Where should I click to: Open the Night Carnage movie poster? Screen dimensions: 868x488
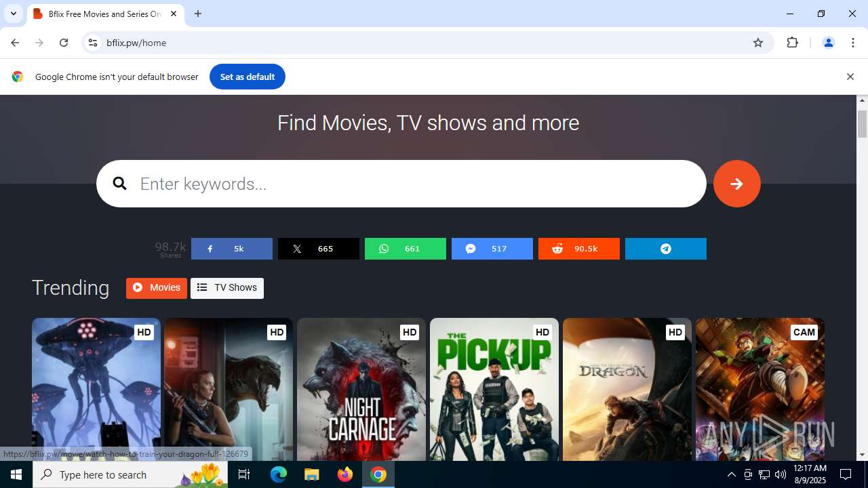[361, 390]
